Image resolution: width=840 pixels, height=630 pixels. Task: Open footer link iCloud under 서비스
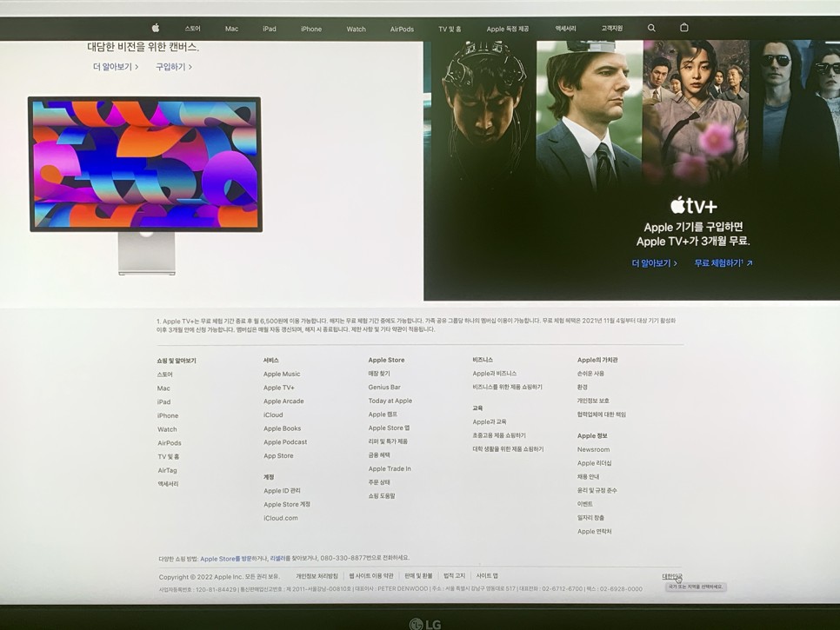273,414
